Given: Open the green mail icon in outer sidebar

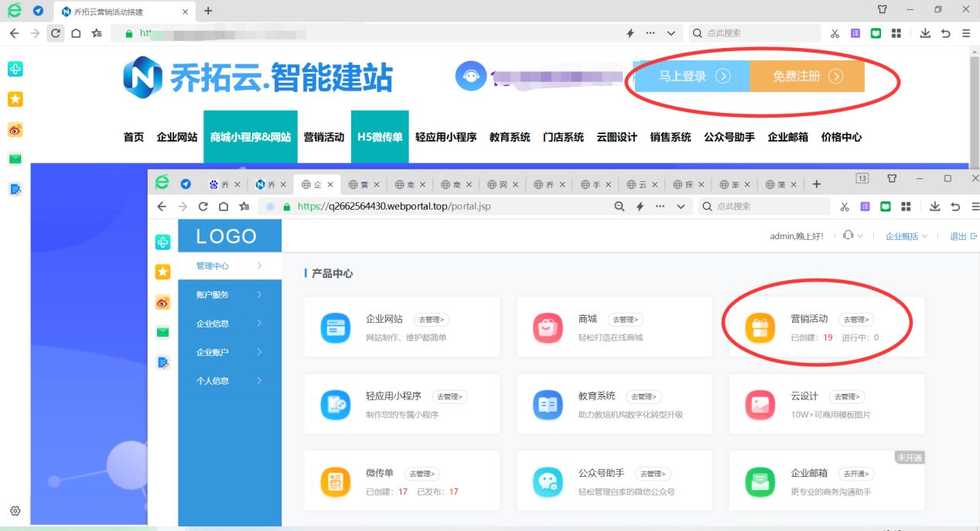Looking at the screenshot, I should point(15,159).
